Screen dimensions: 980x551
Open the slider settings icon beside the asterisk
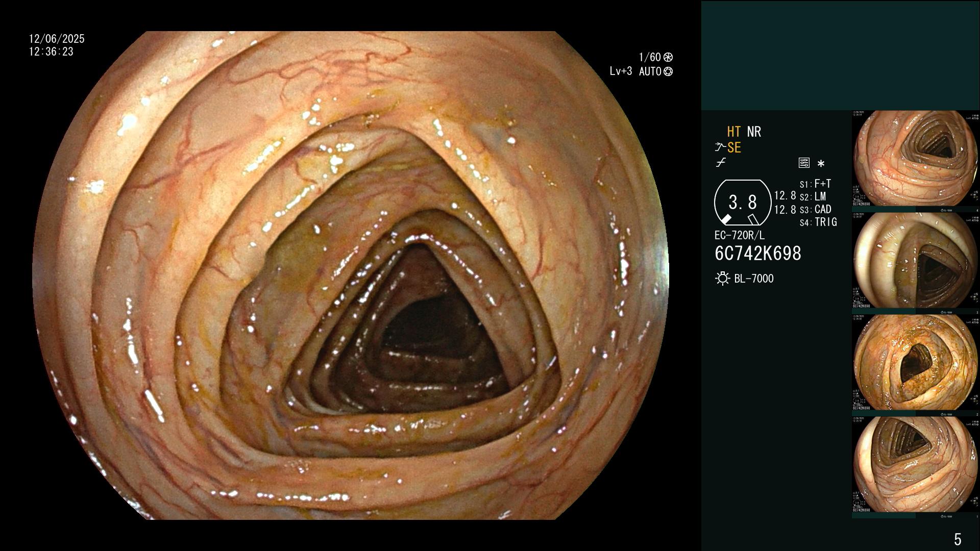[804, 163]
